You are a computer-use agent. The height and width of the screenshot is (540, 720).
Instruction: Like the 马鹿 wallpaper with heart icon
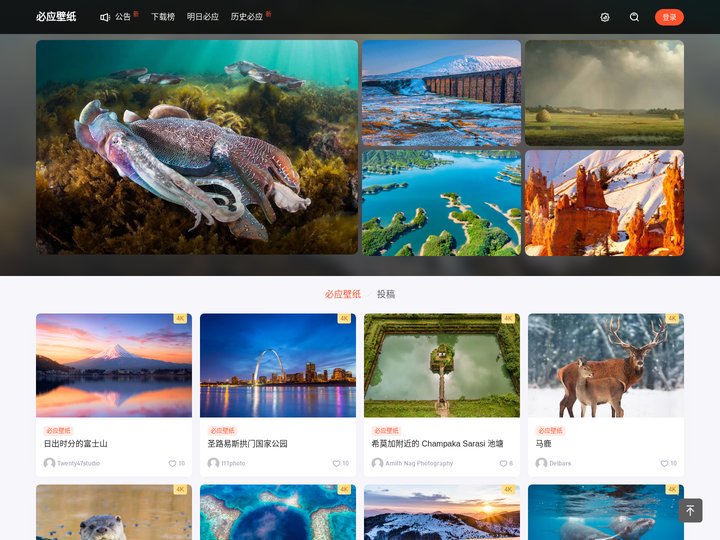tap(664, 463)
